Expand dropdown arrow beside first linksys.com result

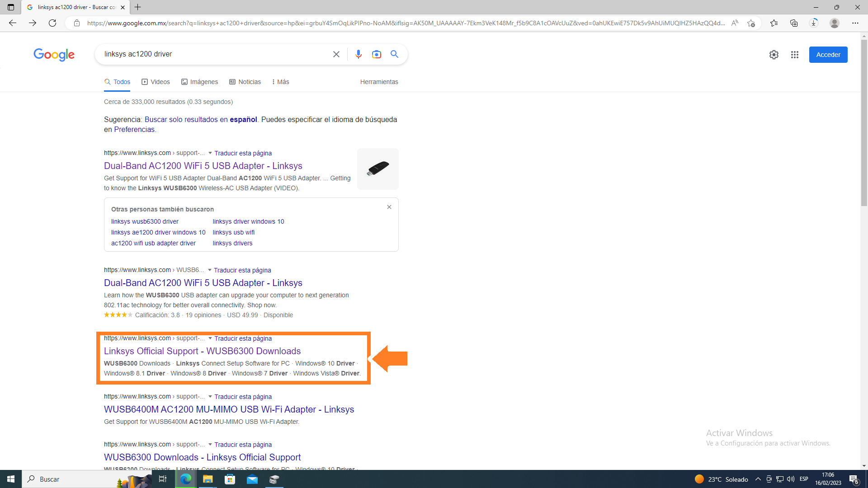click(x=210, y=153)
